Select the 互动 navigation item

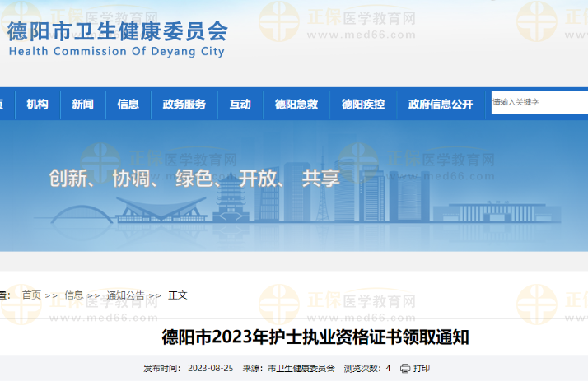coord(240,105)
